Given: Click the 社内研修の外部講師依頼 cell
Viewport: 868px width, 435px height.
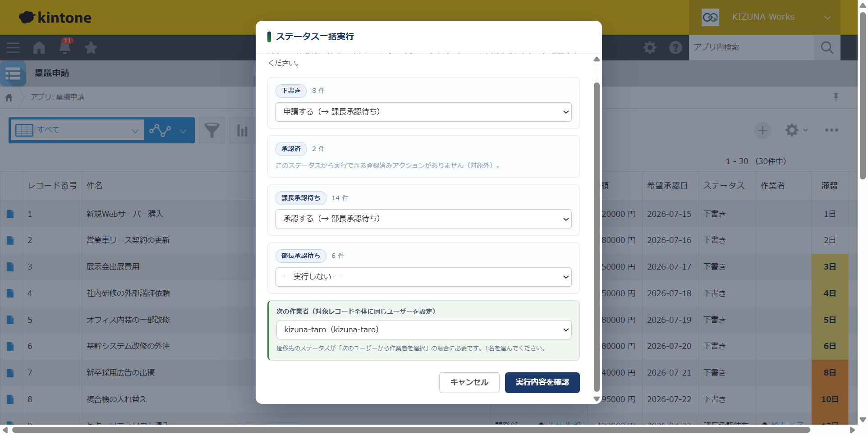Looking at the screenshot, I should (128, 293).
